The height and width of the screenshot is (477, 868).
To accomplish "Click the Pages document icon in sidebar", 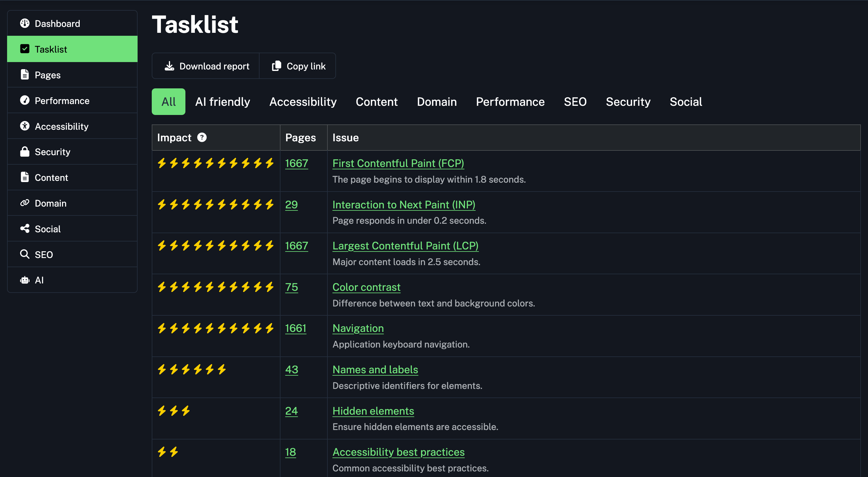I will (x=25, y=74).
